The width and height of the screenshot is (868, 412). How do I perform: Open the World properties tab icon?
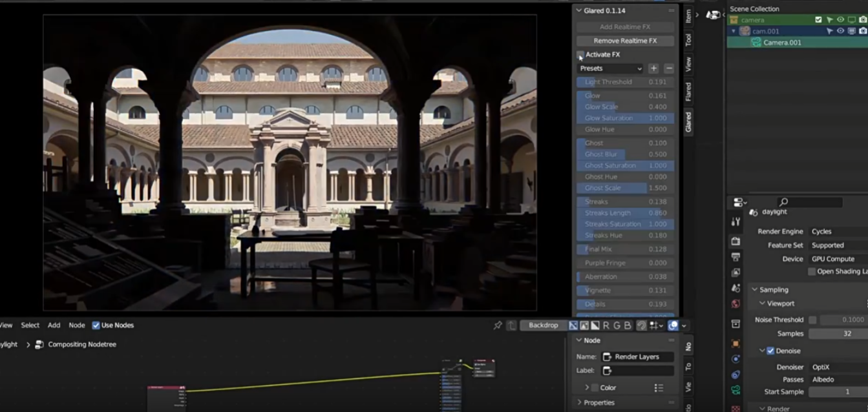(736, 304)
